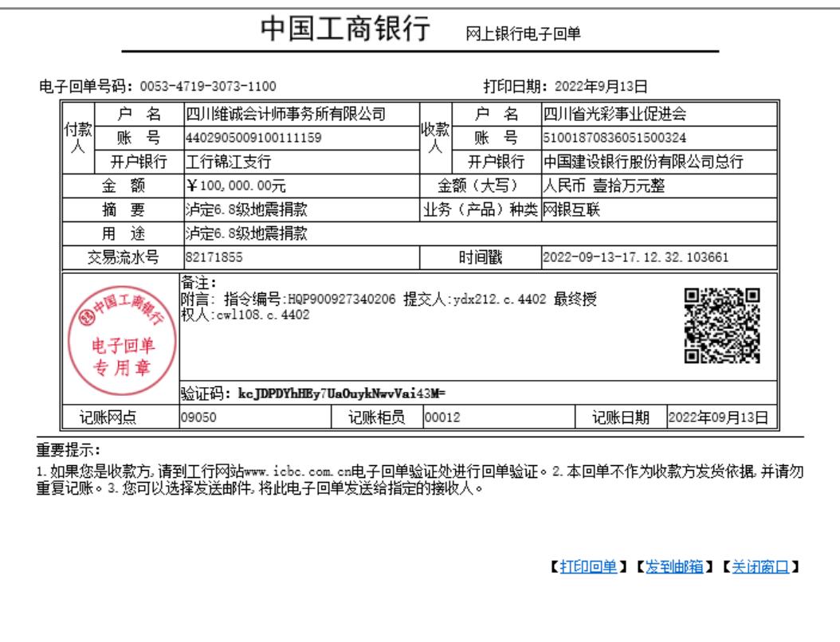Click the 业务（产品）种类 label

pyautogui.click(x=481, y=209)
